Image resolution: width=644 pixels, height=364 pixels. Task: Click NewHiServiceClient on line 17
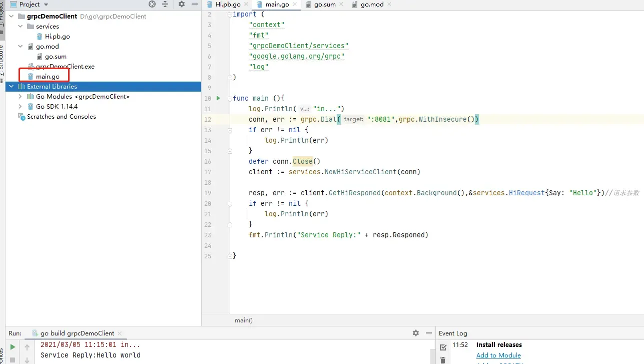(361, 172)
